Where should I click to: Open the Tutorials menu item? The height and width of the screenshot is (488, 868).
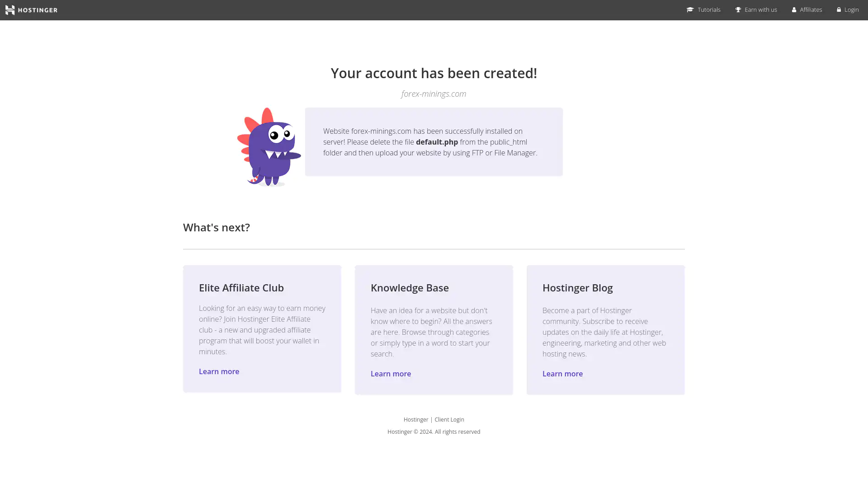coord(708,9)
